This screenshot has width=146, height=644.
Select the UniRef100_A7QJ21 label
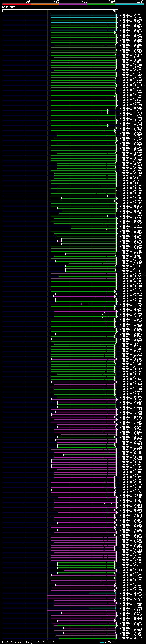(x=131, y=603)
